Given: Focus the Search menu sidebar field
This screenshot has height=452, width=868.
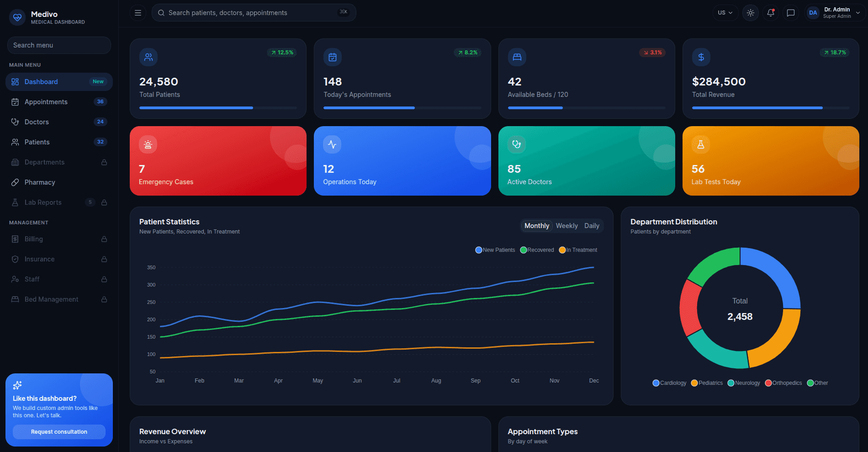Looking at the screenshot, I should pos(59,45).
